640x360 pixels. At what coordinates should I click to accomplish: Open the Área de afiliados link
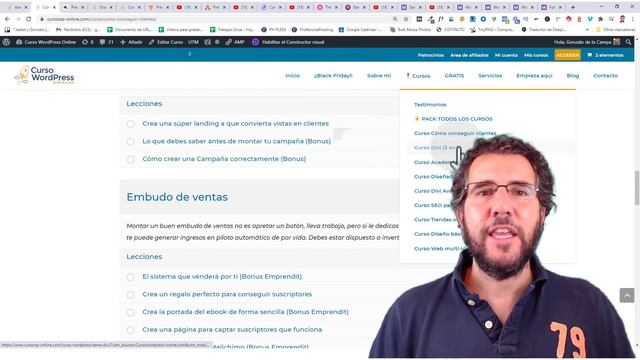pyautogui.click(x=469, y=55)
